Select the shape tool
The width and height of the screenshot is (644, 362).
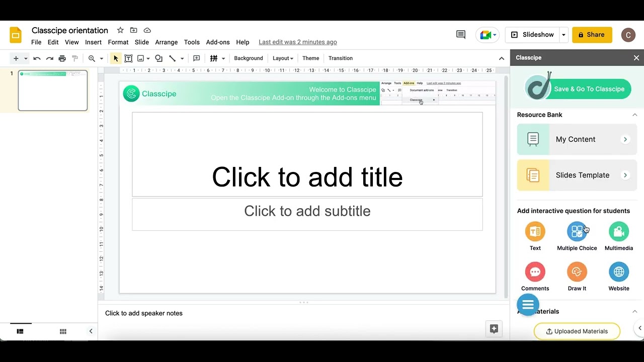pos(158,58)
